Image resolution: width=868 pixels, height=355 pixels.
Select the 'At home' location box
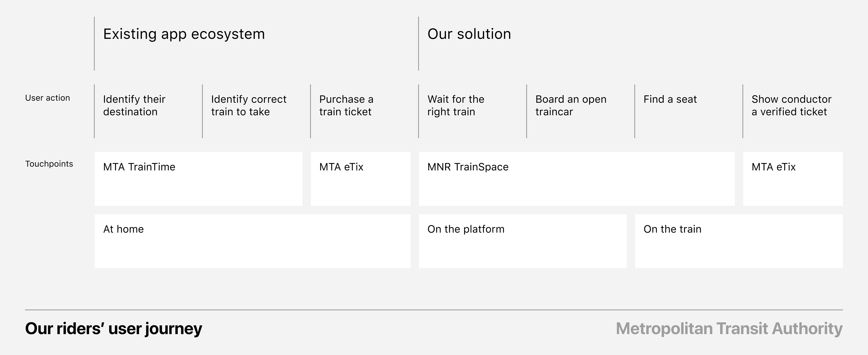coord(252,241)
